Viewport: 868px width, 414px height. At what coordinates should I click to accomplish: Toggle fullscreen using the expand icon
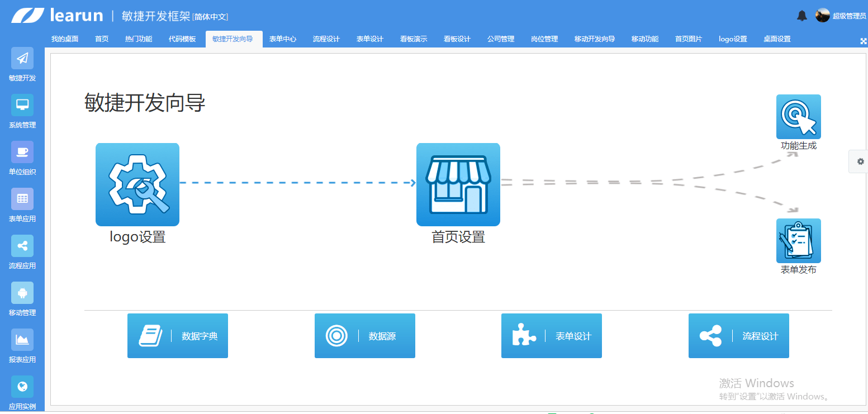[x=863, y=41]
